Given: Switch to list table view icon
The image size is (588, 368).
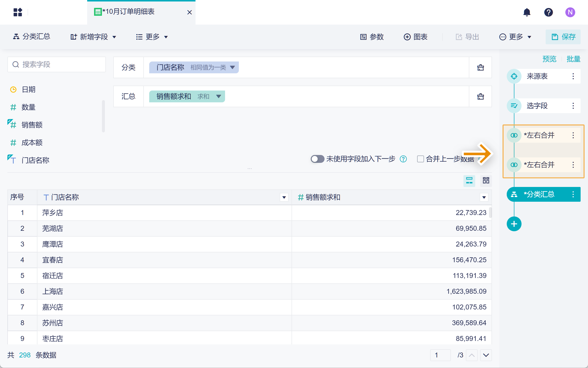Looking at the screenshot, I should [469, 181].
